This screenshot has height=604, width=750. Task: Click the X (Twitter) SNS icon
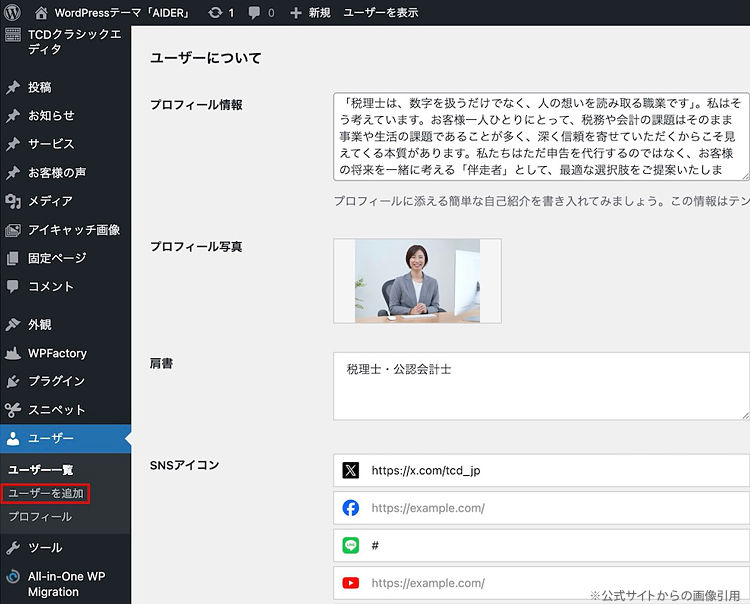[x=351, y=471]
